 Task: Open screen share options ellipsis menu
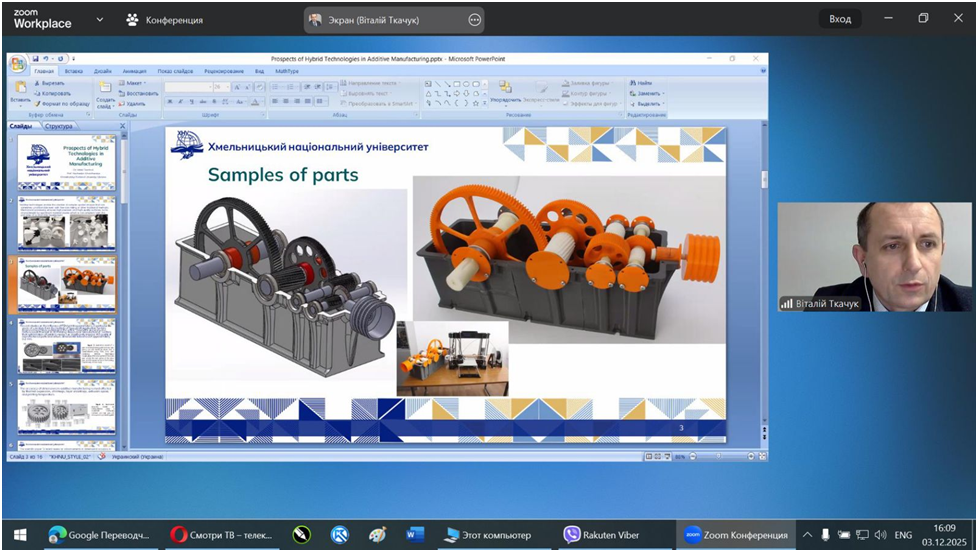click(474, 20)
